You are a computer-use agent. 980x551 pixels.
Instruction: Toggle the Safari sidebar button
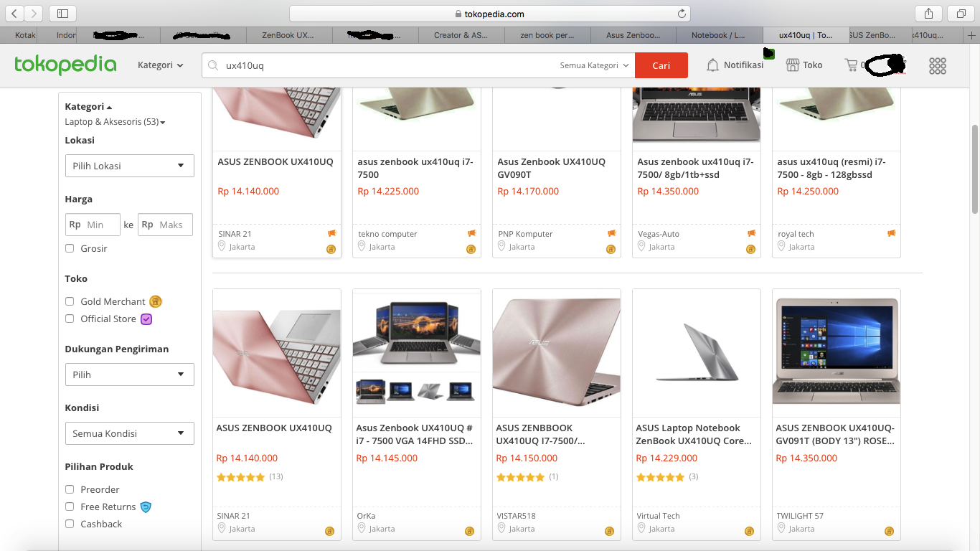click(x=62, y=13)
